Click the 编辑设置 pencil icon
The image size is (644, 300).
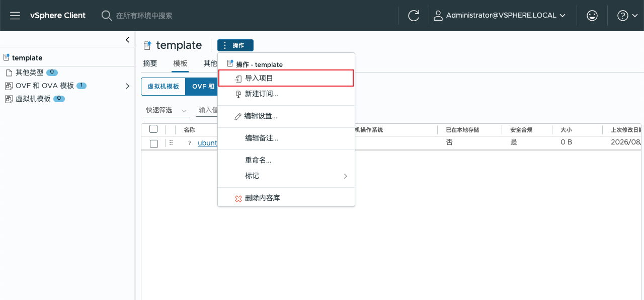pos(238,116)
